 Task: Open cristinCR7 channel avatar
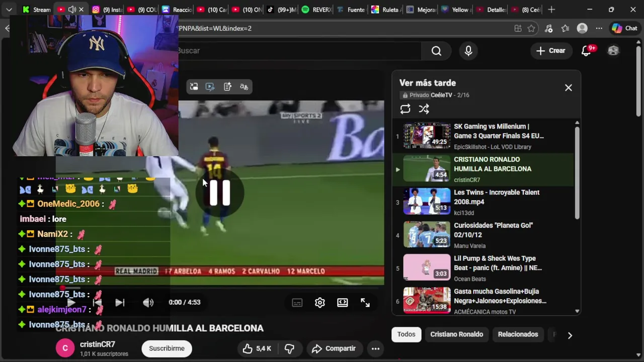65,348
